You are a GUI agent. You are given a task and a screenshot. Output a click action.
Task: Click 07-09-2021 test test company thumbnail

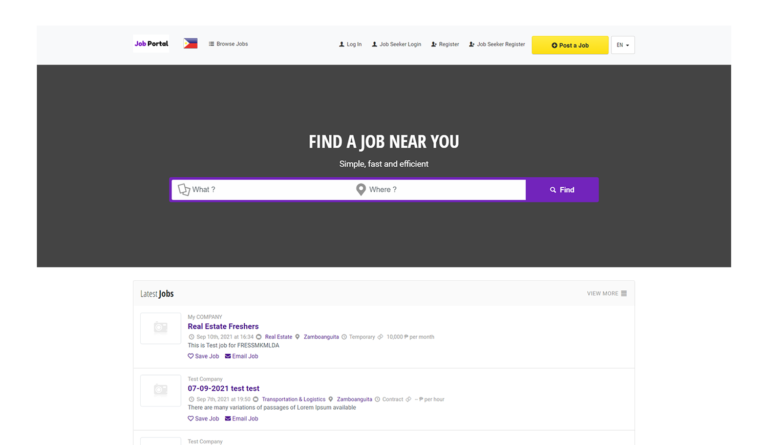click(161, 390)
